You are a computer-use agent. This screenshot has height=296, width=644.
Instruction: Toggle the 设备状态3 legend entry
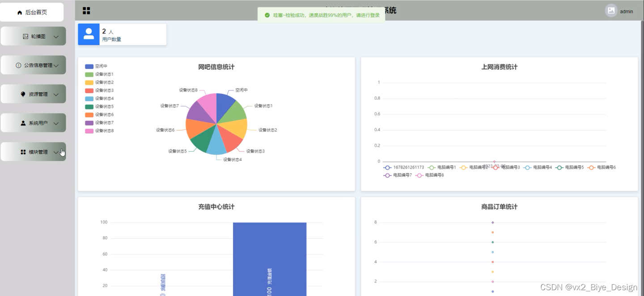pyautogui.click(x=99, y=90)
